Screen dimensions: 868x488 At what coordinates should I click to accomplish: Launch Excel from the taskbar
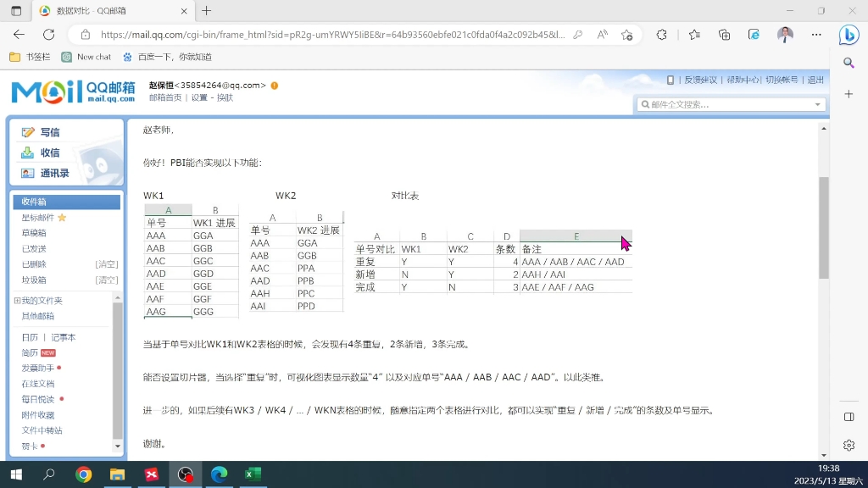(253, 475)
